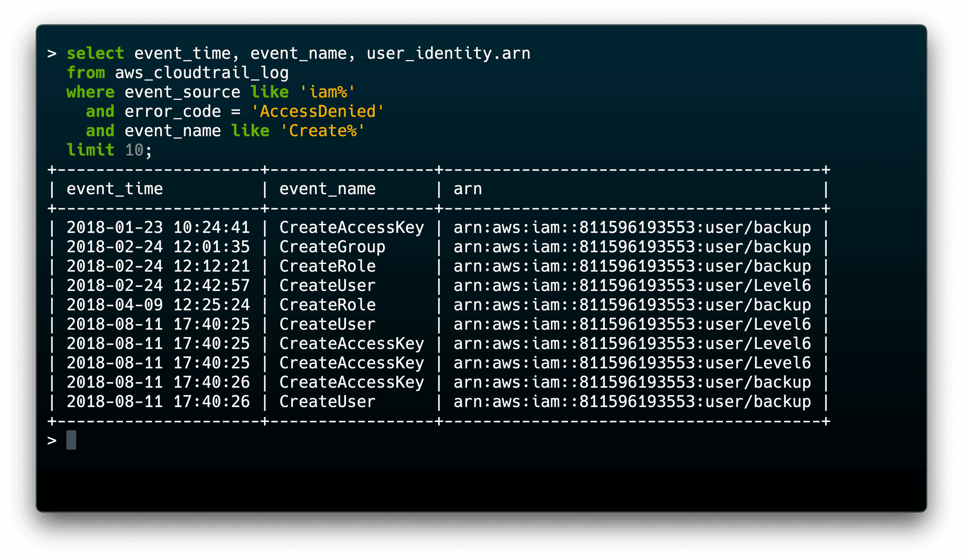
Task: Click the 'select' keyword in the query
Action: pyautogui.click(x=95, y=53)
